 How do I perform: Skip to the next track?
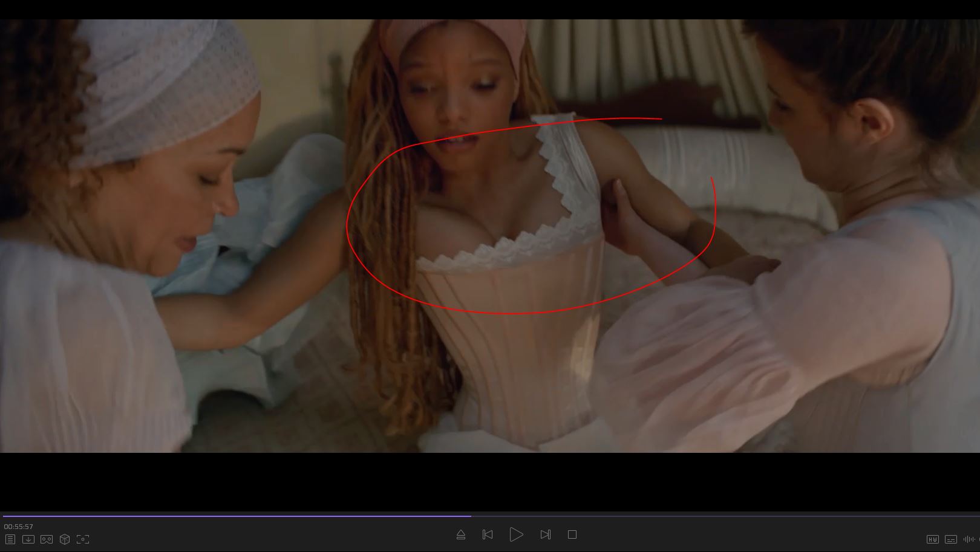point(545,534)
